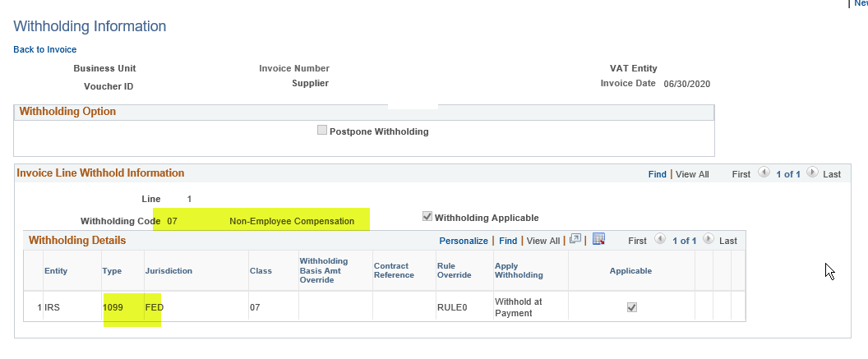Click First in Invoice Line Withhold Information
Screen dimensions: 868x359
click(x=741, y=174)
